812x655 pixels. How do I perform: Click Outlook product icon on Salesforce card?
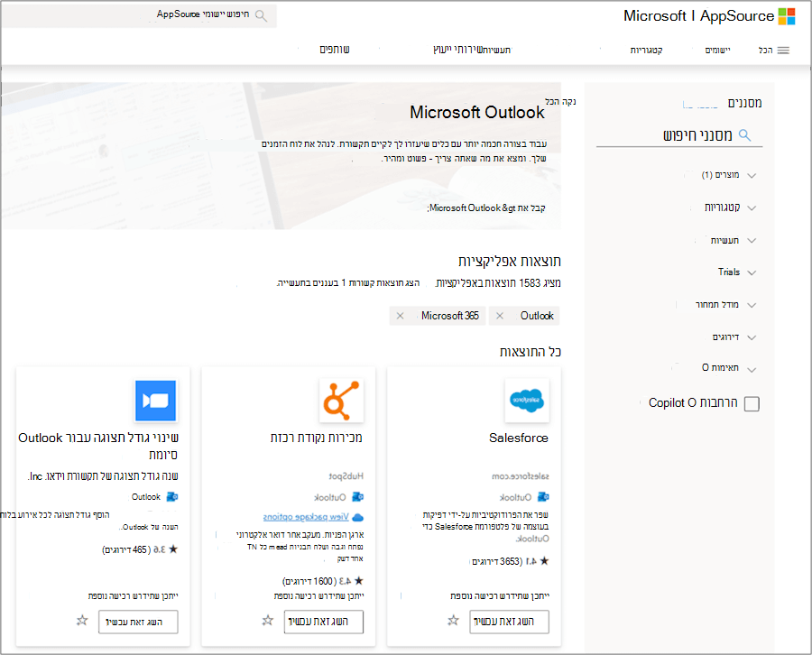click(x=543, y=497)
